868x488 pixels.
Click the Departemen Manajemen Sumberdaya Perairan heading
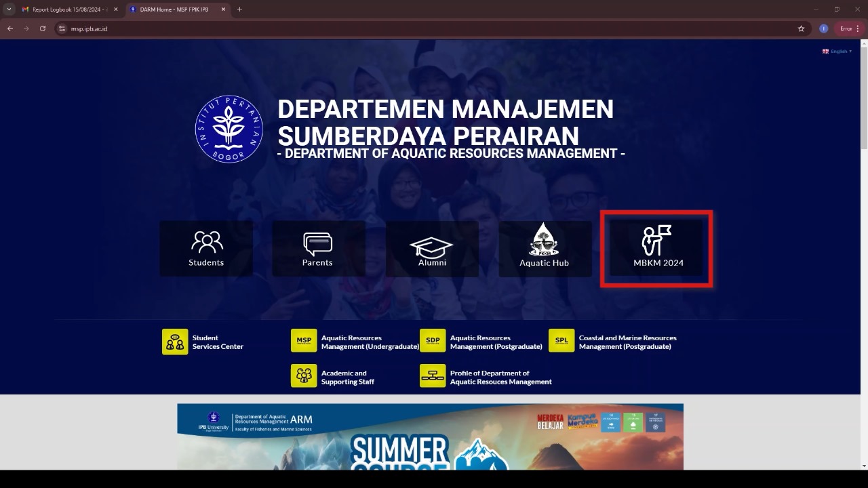(x=446, y=122)
